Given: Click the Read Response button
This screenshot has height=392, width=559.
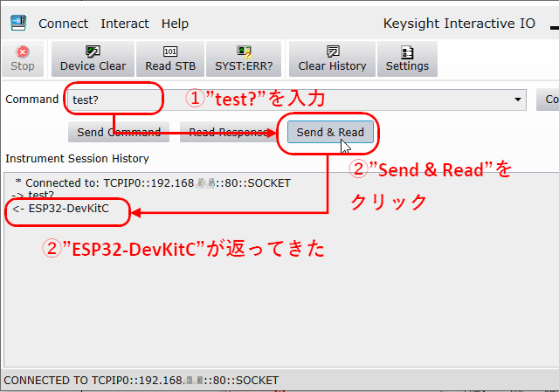Looking at the screenshot, I should [228, 132].
